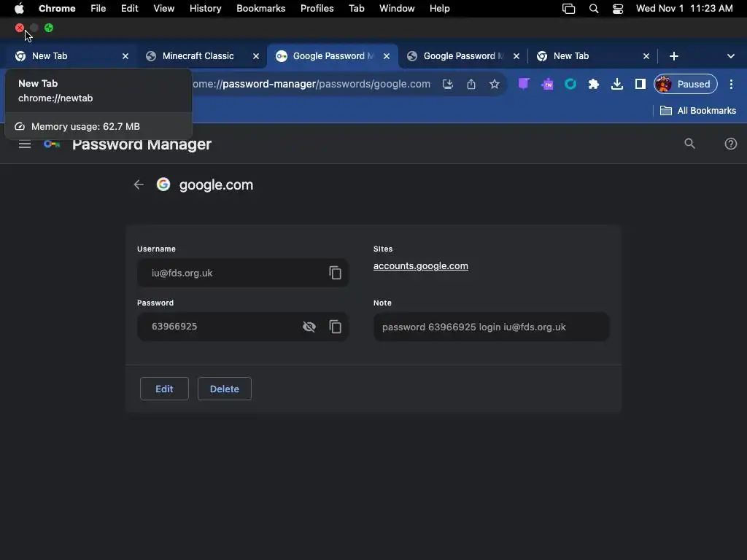Open the purple puzzle extension icon
Image resolution: width=747 pixels, height=560 pixels.
coord(547,85)
